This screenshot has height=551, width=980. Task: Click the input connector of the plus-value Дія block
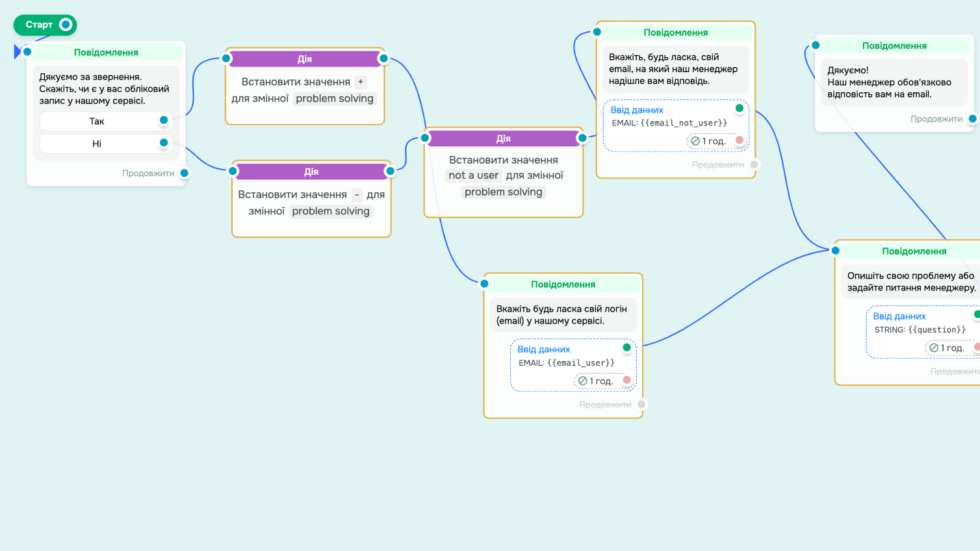coord(226,58)
